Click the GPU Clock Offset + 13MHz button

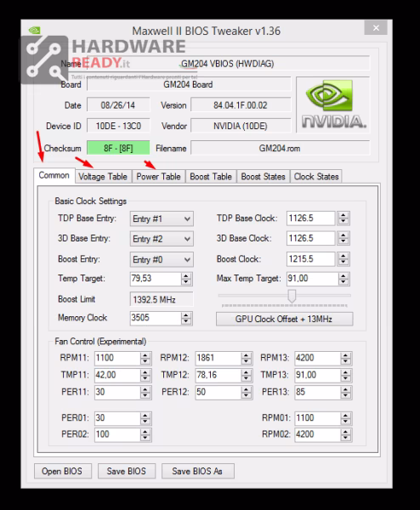coord(284,319)
